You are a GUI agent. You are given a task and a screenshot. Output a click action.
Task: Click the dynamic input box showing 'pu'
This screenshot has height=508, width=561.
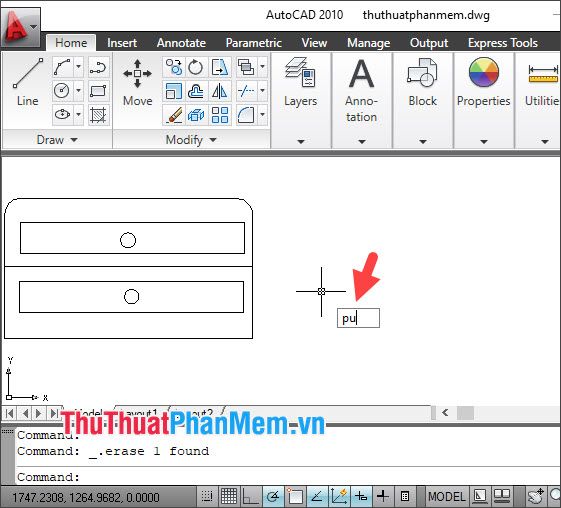(358, 318)
